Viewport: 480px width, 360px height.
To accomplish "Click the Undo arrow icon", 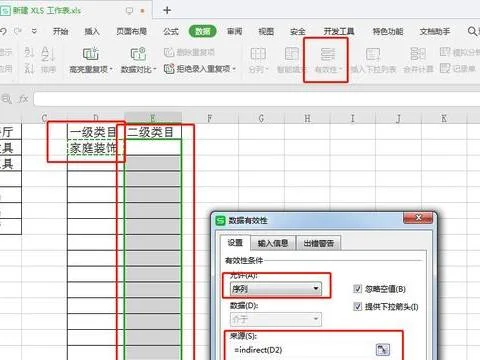I will coord(3,31).
